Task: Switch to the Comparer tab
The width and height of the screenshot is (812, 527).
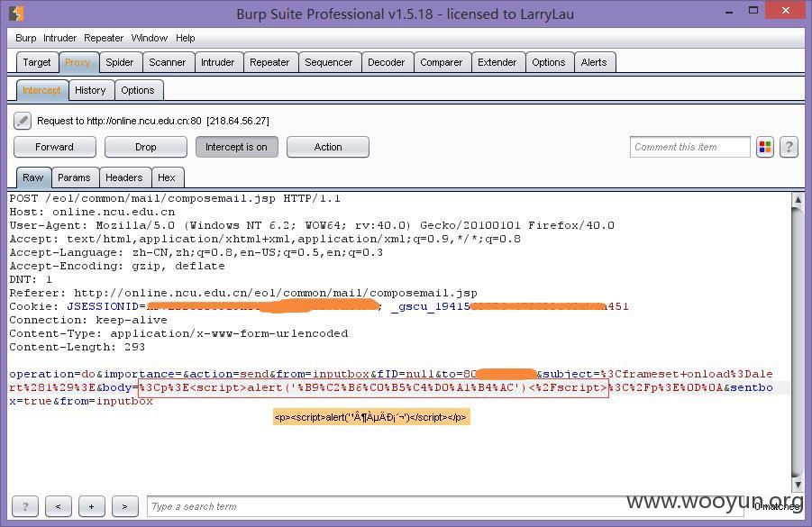Action: (x=442, y=62)
